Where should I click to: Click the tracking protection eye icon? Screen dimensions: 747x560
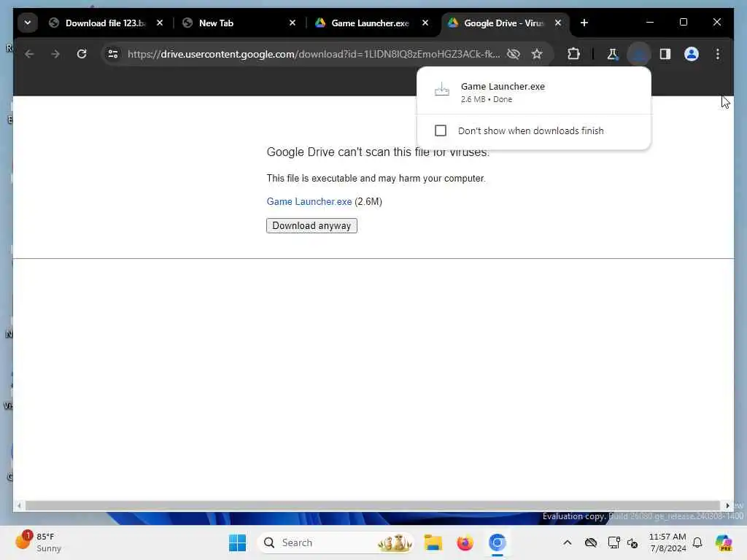click(x=514, y=54)
